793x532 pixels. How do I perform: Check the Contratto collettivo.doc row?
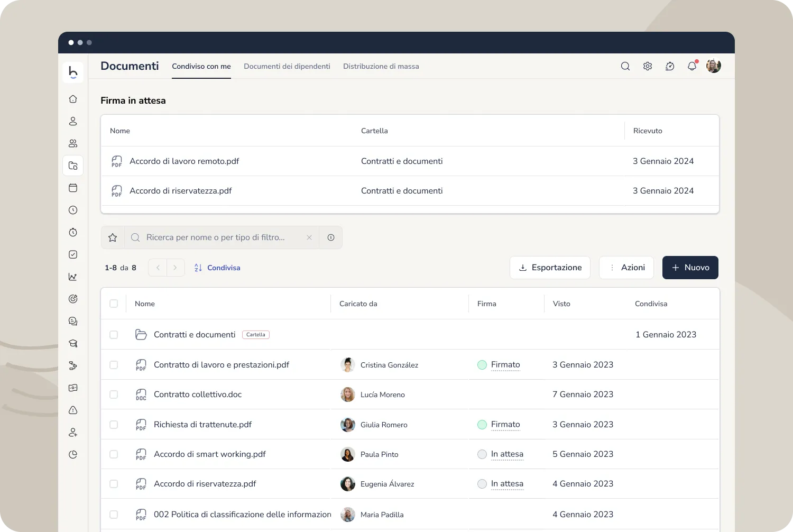114,395
